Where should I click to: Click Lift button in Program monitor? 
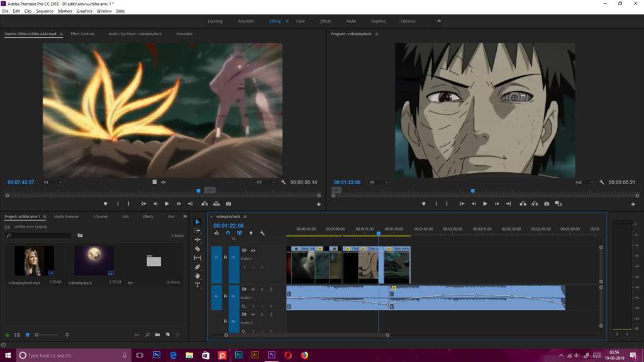(x=523, y=204)
